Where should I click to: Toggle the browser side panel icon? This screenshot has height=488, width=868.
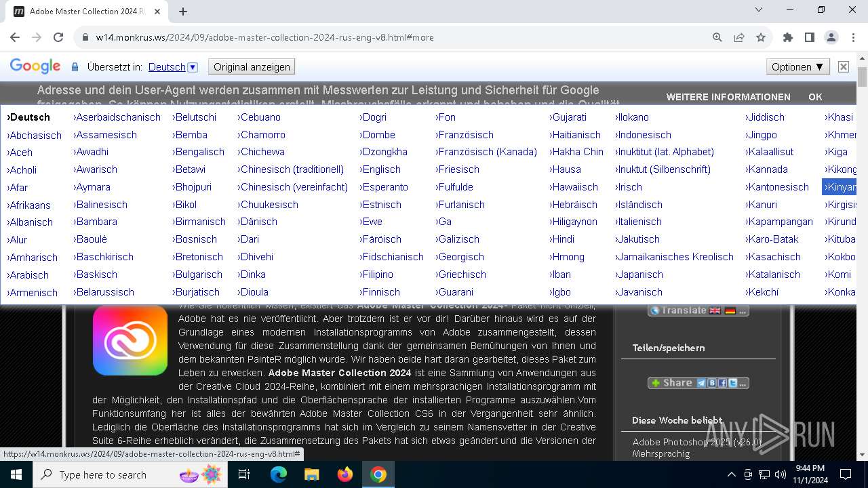[810, 38]
